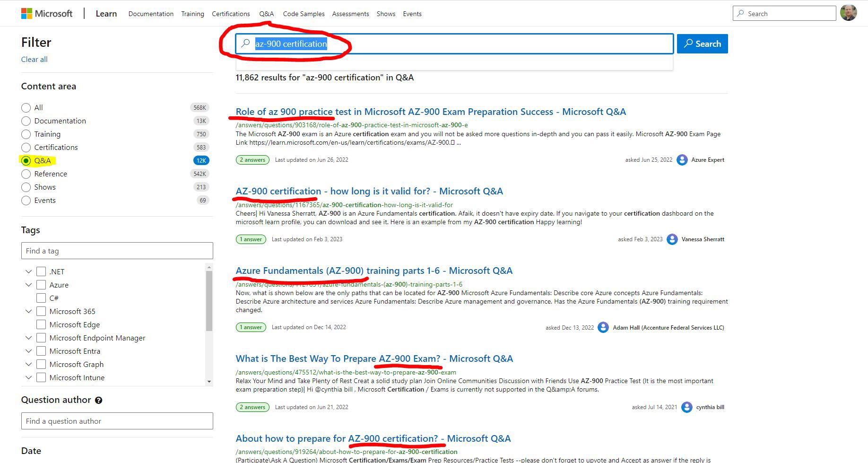868x463 pixels.
Task: Open 'AZ-900 certification - how long' result
Action: click(369, 191)
